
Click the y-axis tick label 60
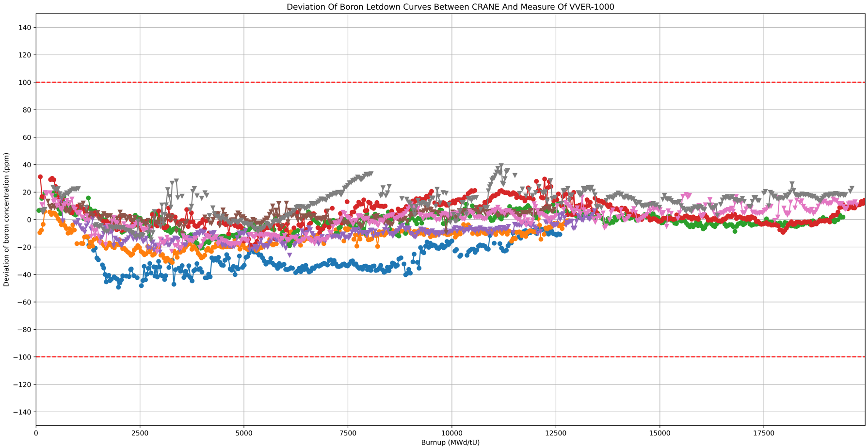click(x=27, y=138)
